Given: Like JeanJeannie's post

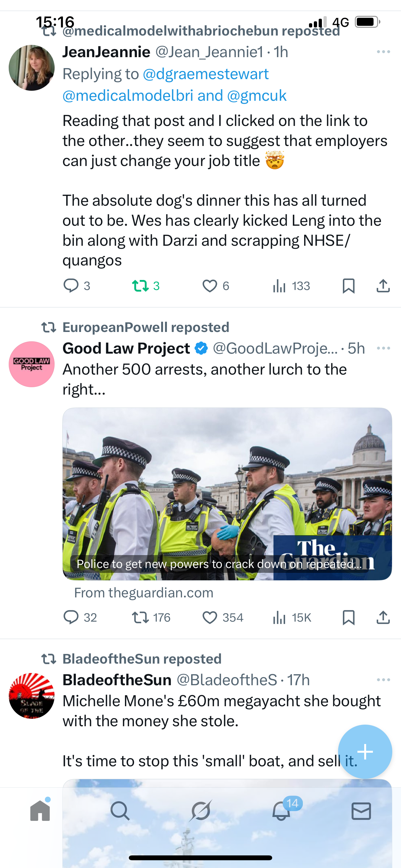Looking at the screenshot, I should click(210, 286).
